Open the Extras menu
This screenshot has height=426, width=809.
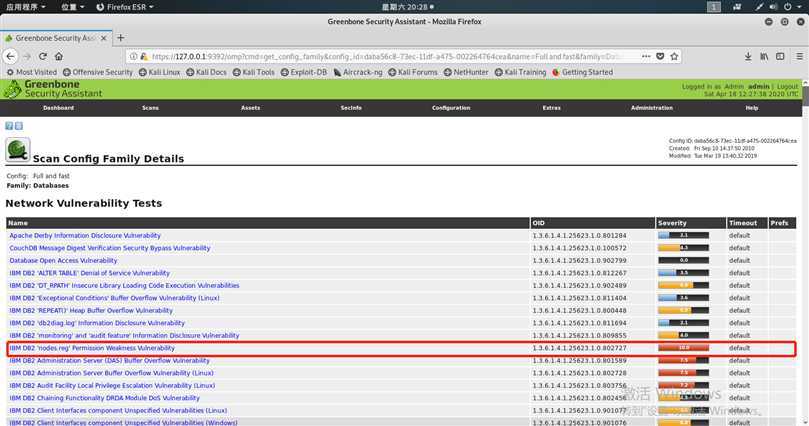tap(552, 108)
